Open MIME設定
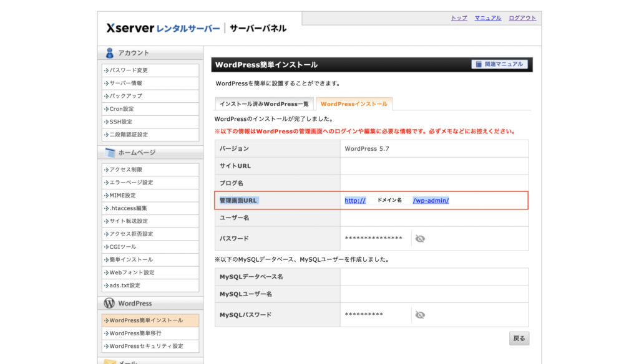 coord(150,196)
